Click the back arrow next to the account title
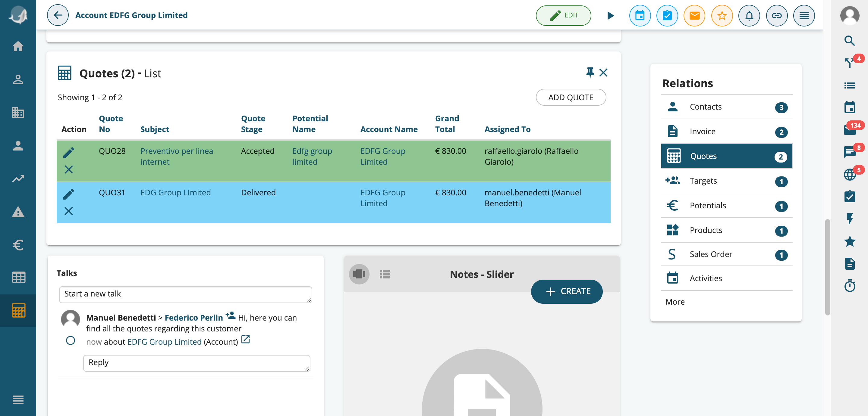 tap(58, 15)
